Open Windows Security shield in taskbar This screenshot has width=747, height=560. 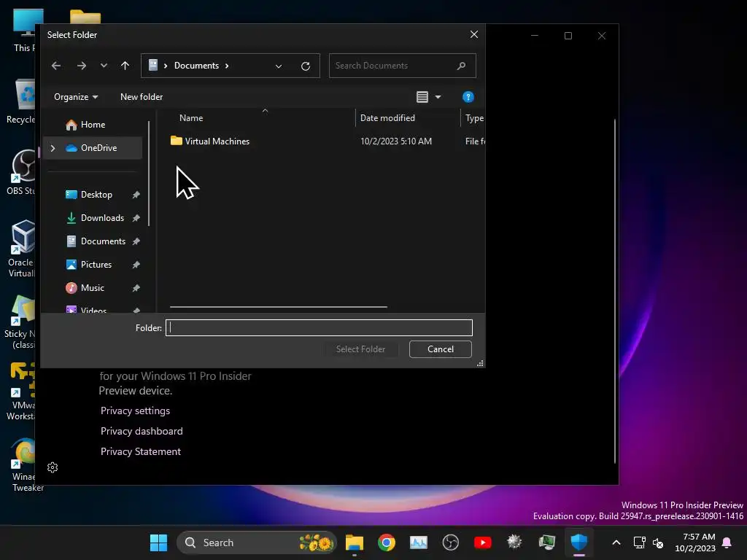578,542
